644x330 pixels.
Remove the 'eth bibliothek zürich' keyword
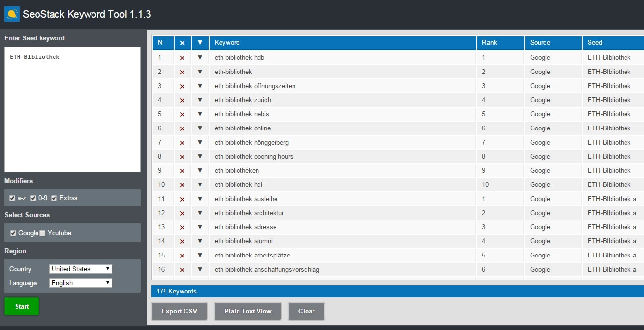pos(182,100)
